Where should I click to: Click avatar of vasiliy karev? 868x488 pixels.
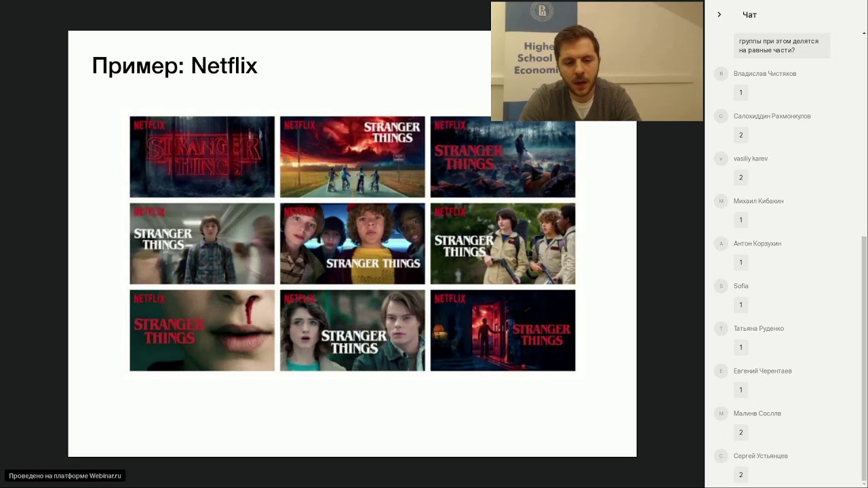coord(721,159)
